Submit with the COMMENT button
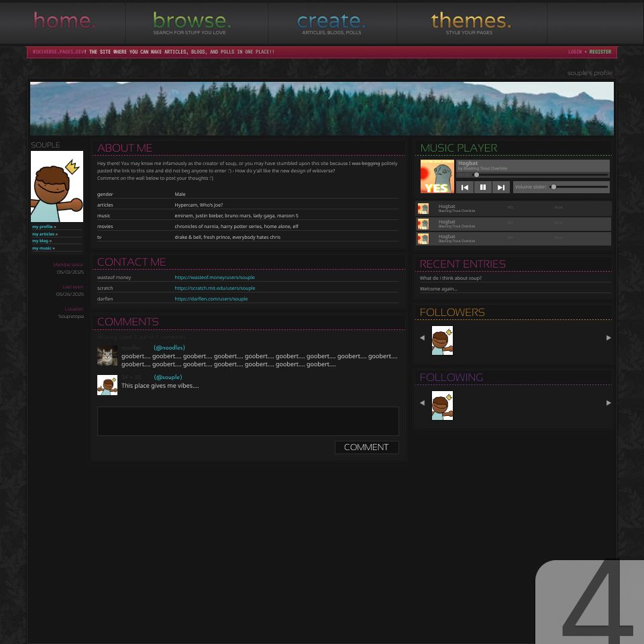644x644 pixels. (366, 447)
